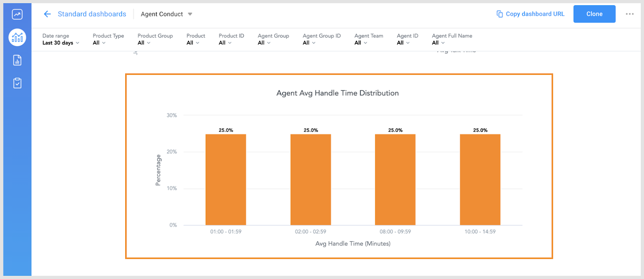
Task: Open the Agent Full Name filter
Action: [438, 43]
